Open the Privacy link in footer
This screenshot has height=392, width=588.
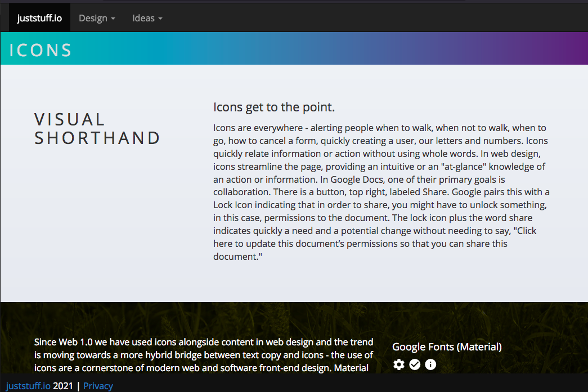98,386
